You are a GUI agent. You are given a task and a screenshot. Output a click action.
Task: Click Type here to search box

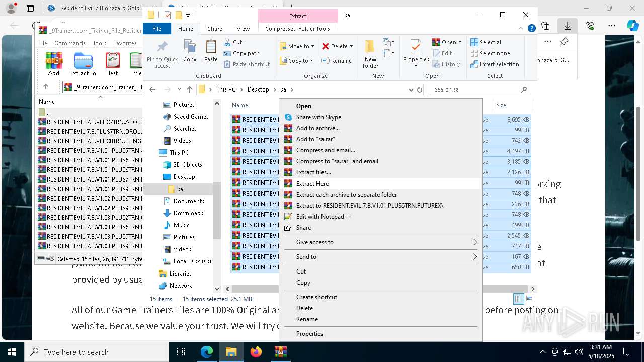coord(97,352)
